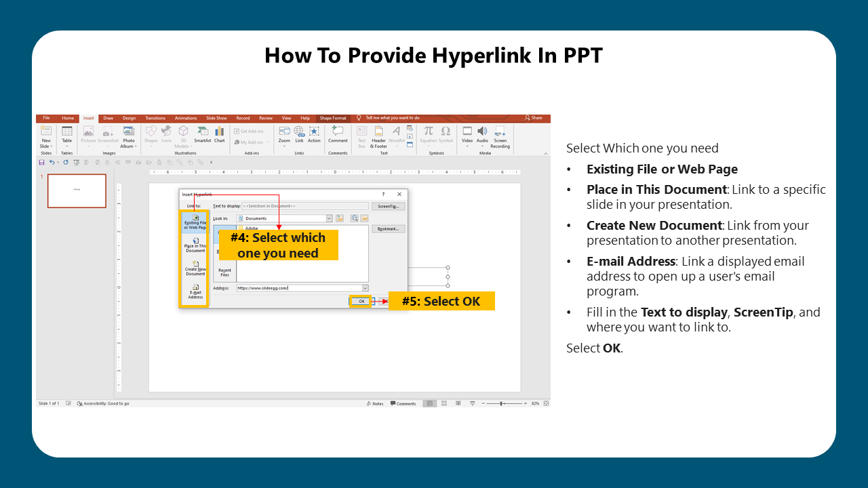Viewport: 868px width, 488px height.
Task: Open Get Add-ins
Action: pos(249,131)
